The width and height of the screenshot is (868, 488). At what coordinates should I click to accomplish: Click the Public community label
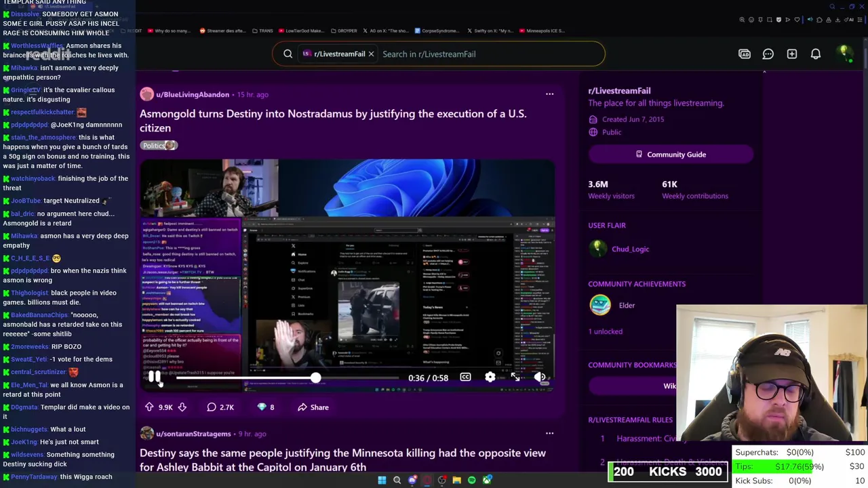(611, 132)
